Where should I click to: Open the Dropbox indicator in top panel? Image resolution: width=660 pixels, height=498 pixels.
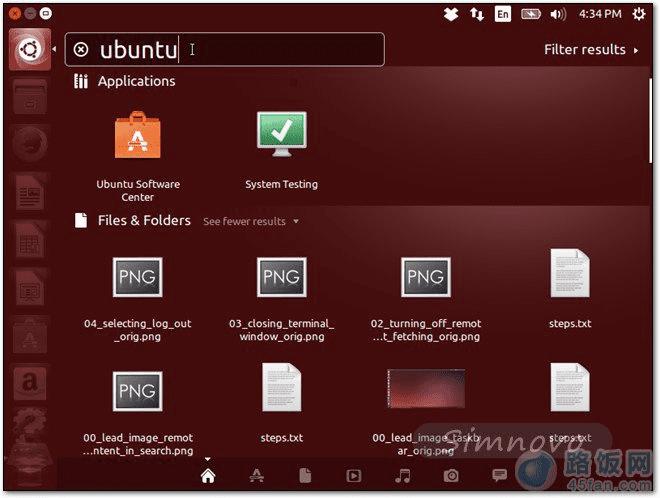(x=451, y=14)
